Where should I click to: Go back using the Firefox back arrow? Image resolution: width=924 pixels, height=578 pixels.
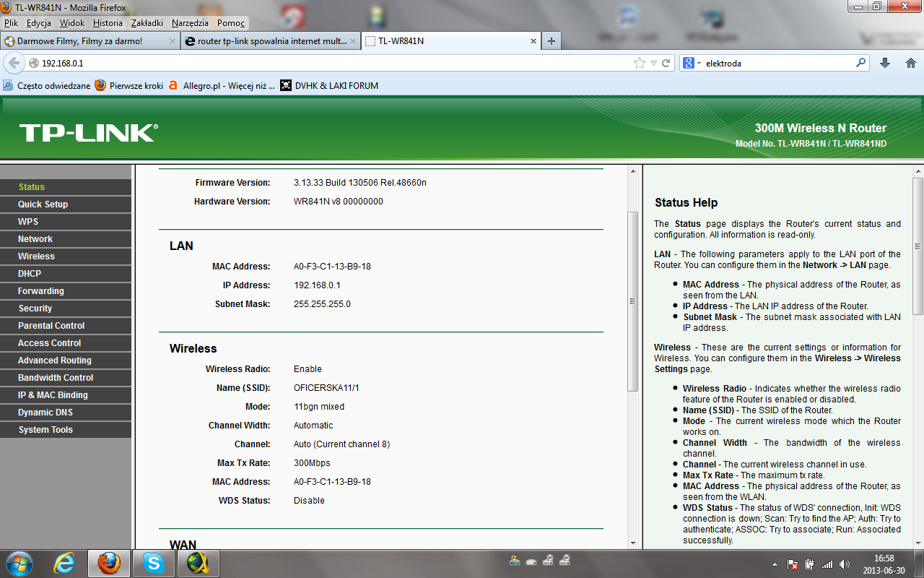pyautogui.click(x=14, y=63)
